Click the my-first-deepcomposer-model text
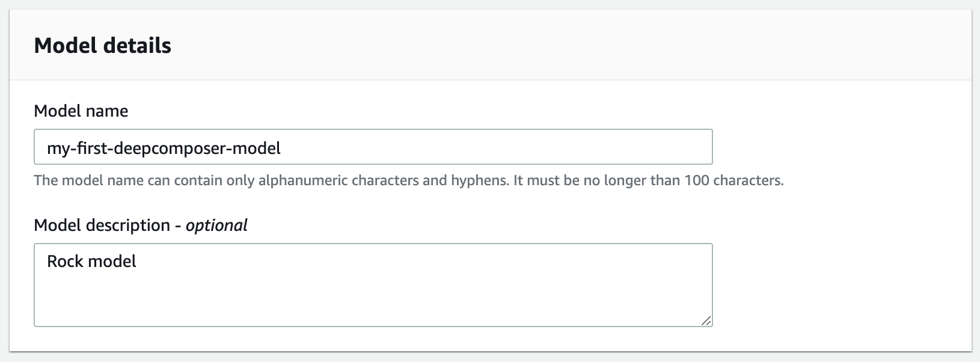The height and width of the screenshot is (362, 980). pyautogui.click(x=164, y=148)
